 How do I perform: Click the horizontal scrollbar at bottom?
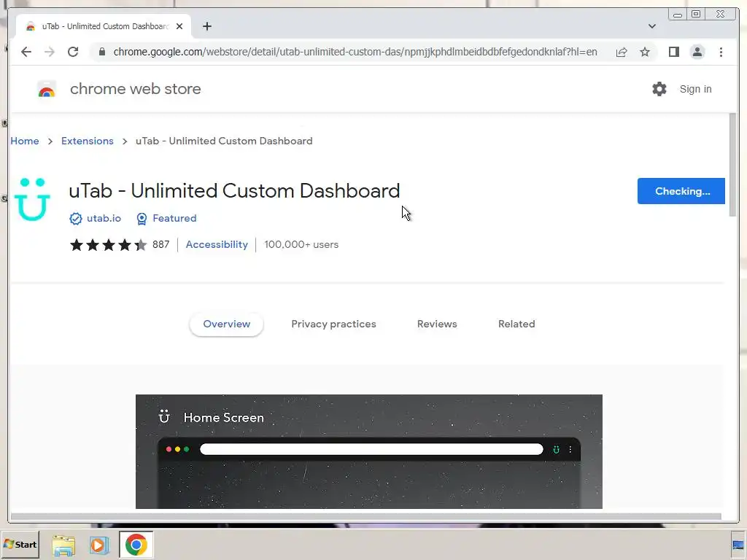tap(366, 516)
